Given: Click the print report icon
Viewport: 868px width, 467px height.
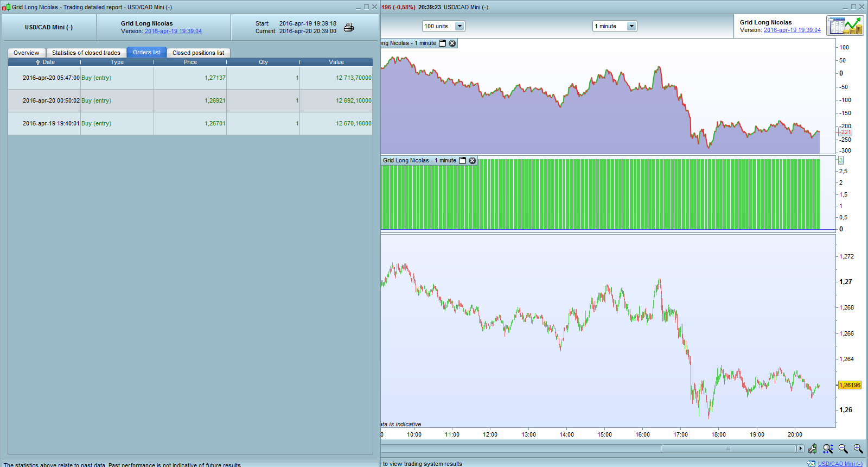Looking at the screenshot, I should coord(349,27).
